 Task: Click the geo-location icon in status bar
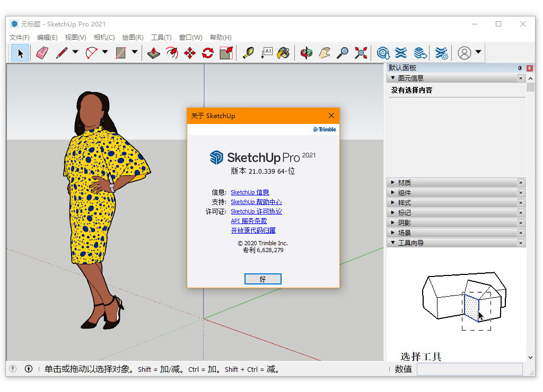coord(13,369)
